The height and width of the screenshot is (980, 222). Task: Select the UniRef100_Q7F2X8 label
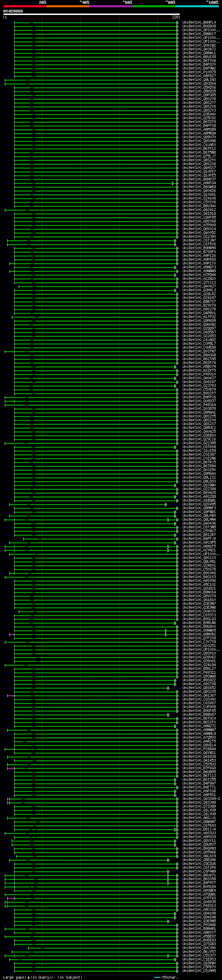point(199,638)
